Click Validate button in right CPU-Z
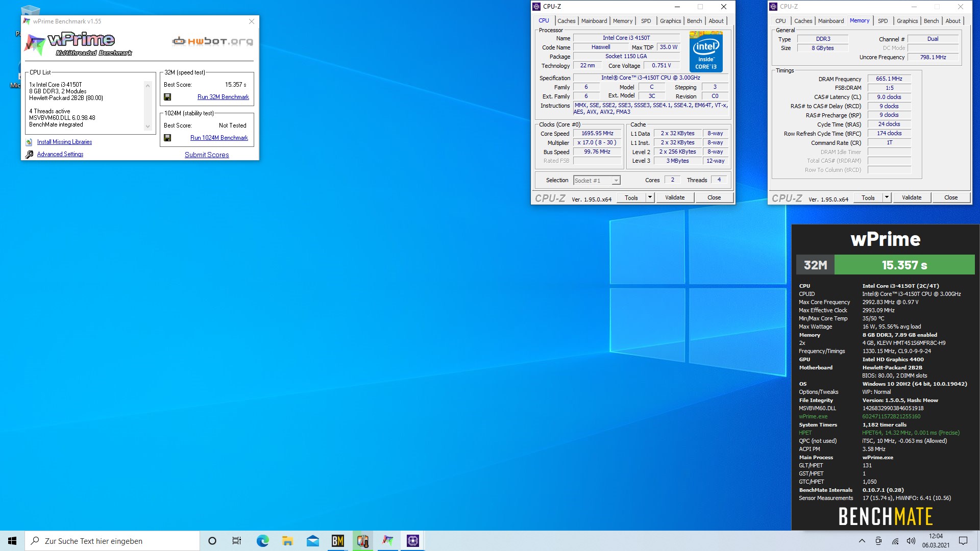Screen dimensions: 980x551 pyautogui.click(x=912, y=197)
